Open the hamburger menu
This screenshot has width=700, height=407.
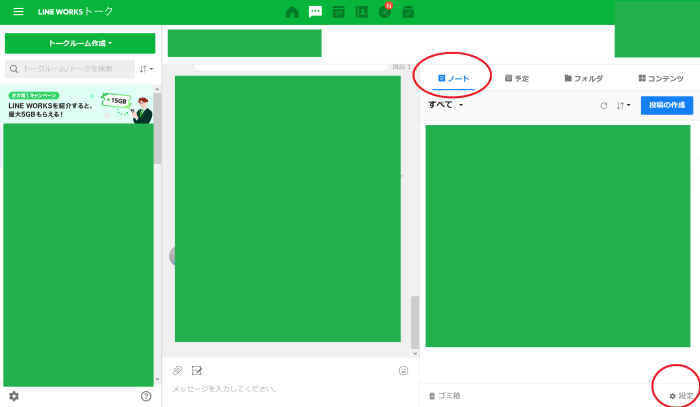18,12
